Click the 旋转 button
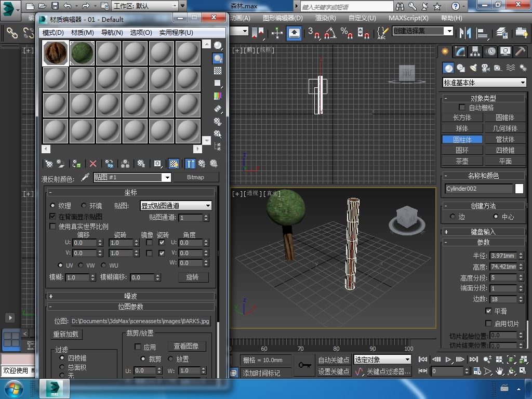This screenshot has height=399, width=532. (193, 277)
